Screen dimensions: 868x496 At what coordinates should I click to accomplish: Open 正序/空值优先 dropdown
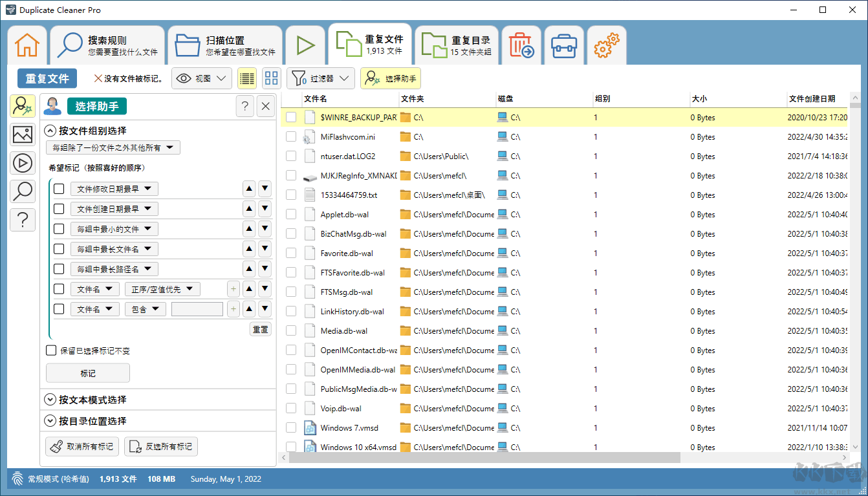click(162, 289)
